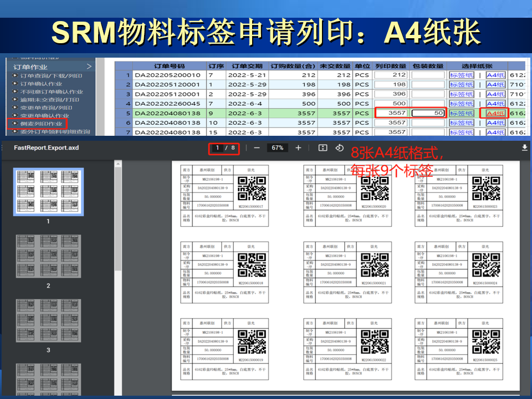Screen dimensions: 532x399
Task: Click the empty 包装数量 field in row 4
Action: pyautogui.click(x=428, y=104)
